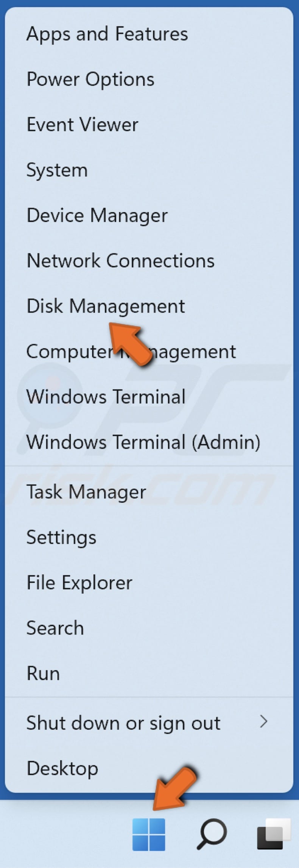Open File Explorer
This screenshot has width=299, height=868.
point(79,582)
